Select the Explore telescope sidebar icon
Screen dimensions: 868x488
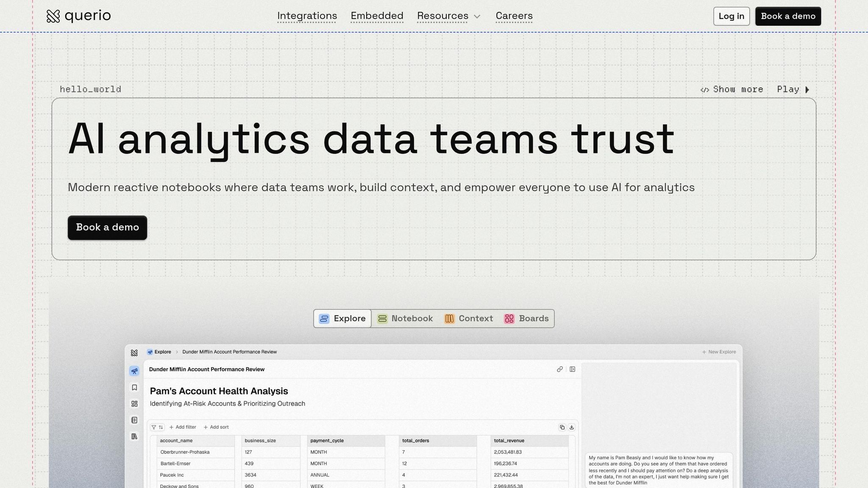134,371
